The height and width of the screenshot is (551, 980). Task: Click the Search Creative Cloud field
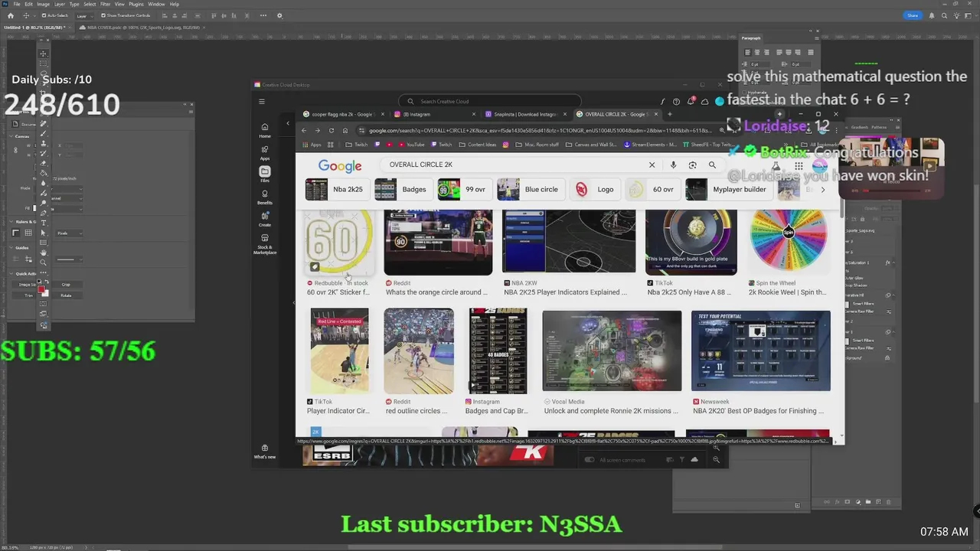coord(490,101)
